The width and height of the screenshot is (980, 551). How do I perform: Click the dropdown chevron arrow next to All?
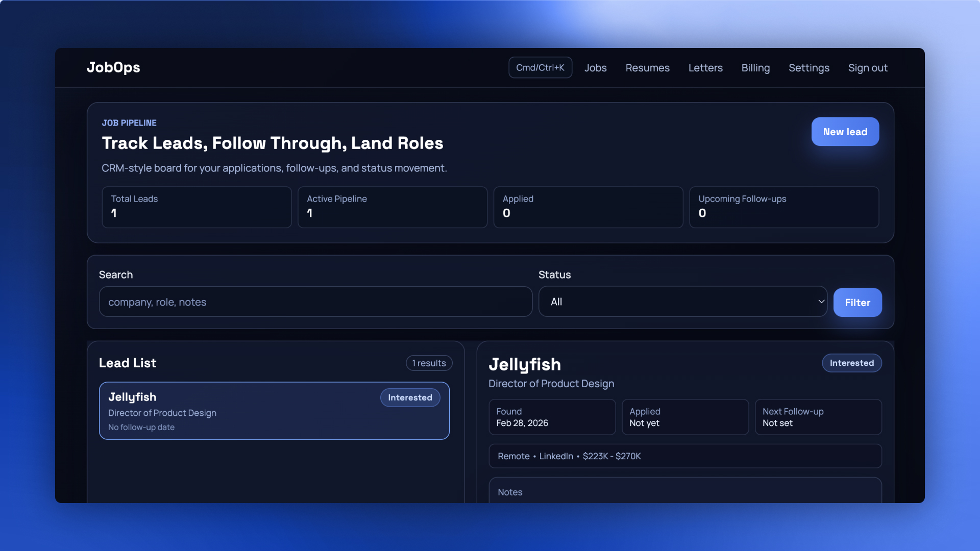click(821, 302)
